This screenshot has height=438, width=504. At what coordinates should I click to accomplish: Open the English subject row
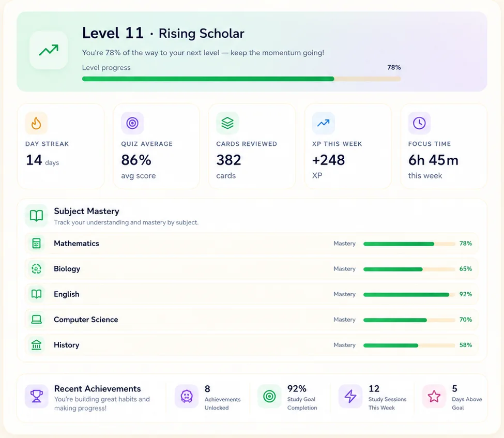(251, 294)
